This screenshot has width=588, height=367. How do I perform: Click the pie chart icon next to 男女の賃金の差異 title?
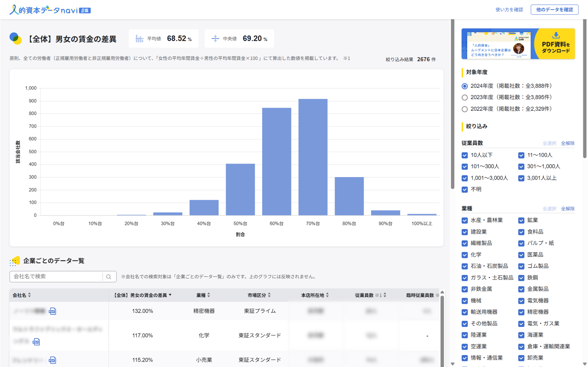[x=15, y=38]
